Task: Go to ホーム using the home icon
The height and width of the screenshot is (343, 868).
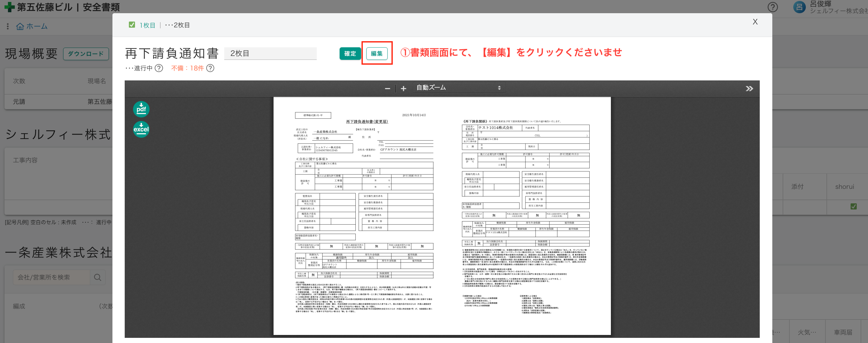Action: pos(20,26)
